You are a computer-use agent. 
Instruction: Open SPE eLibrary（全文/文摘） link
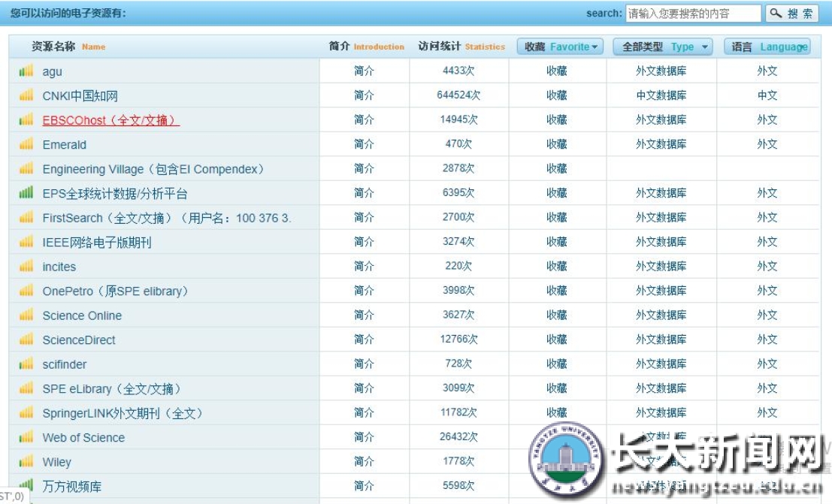111,389
